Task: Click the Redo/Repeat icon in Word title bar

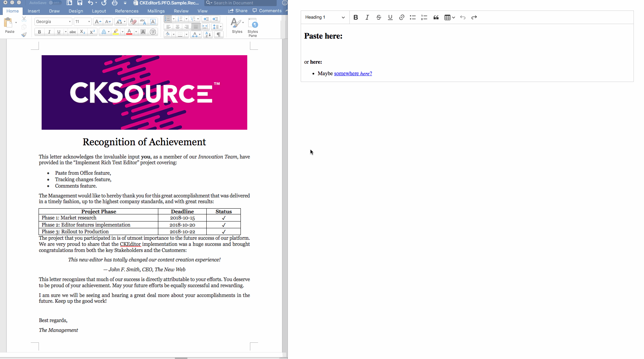Action: pos(104,3)
